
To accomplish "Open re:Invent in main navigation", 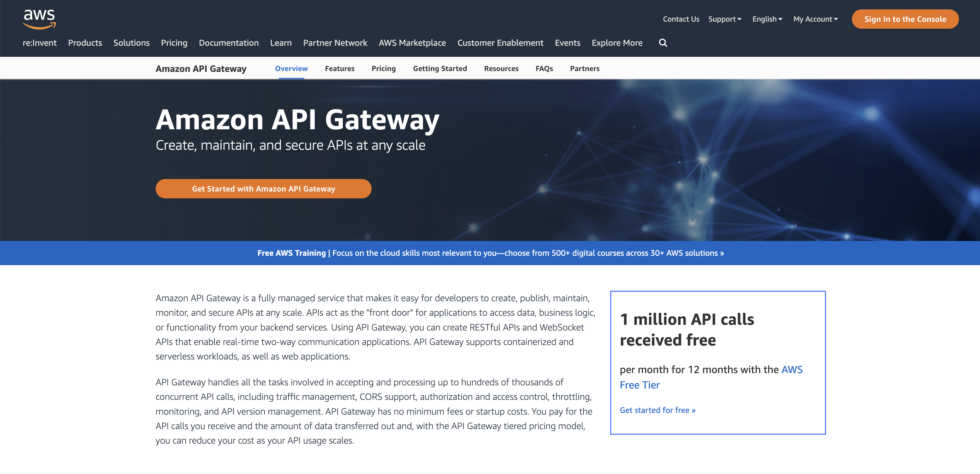I will click(x=39, y=43).
